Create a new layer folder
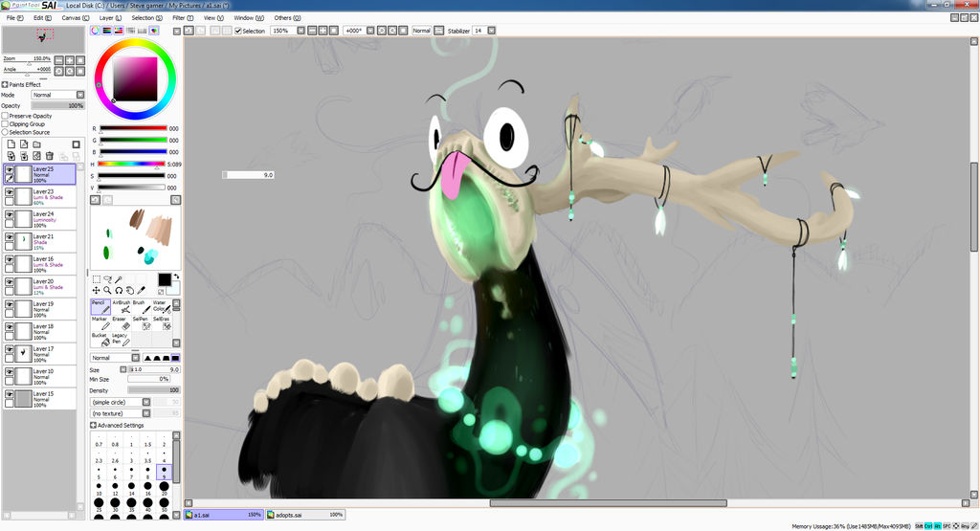 (x=37, y=144)
